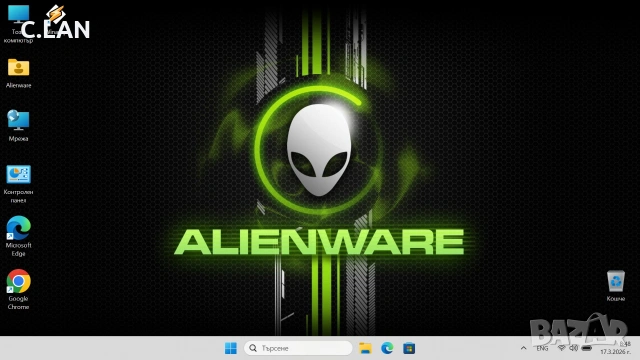Screen dimensions: 640x360
Task: Open the volume speaker tray icon
Action: coord(573,348)
